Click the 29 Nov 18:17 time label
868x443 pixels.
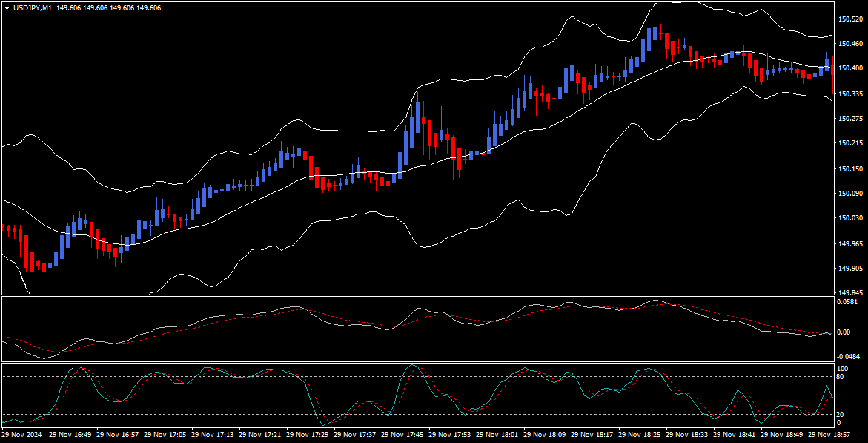point(593,435)
